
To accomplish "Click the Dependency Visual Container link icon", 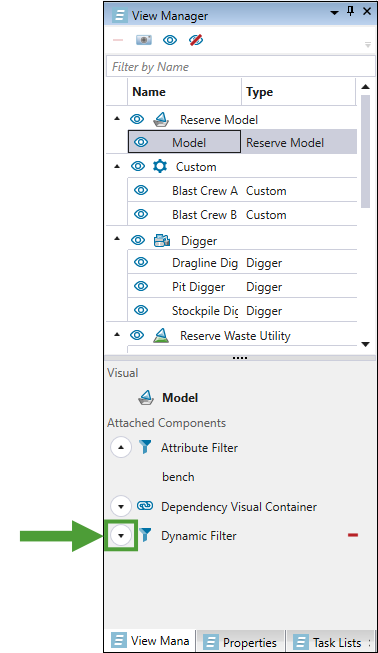I will point(145,506).
